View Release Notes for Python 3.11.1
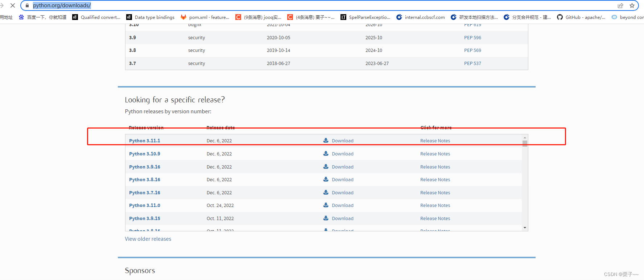Screen dimensions: 644x280 tap(435, 141)
